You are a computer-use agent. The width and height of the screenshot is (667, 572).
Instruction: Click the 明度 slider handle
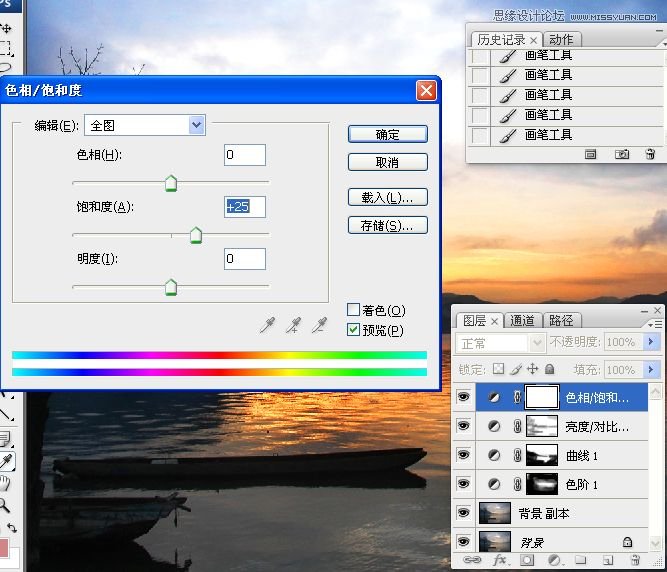(171, 287)
